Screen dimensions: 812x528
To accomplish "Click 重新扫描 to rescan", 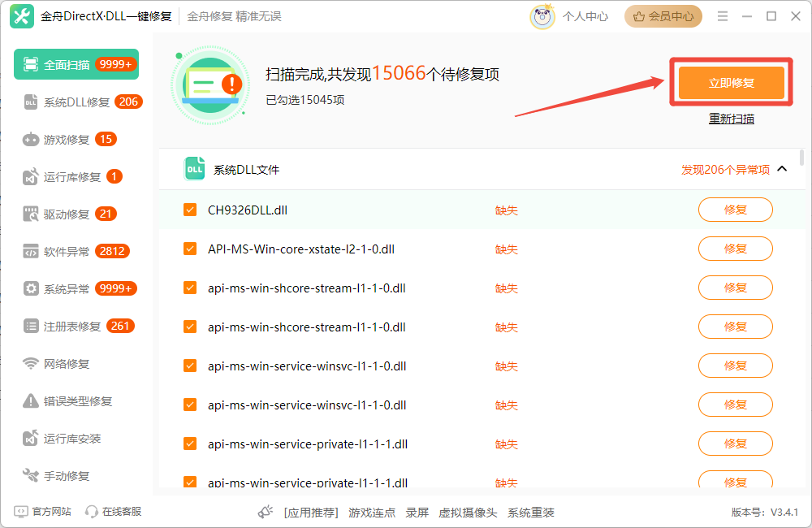I will point(730,118).
